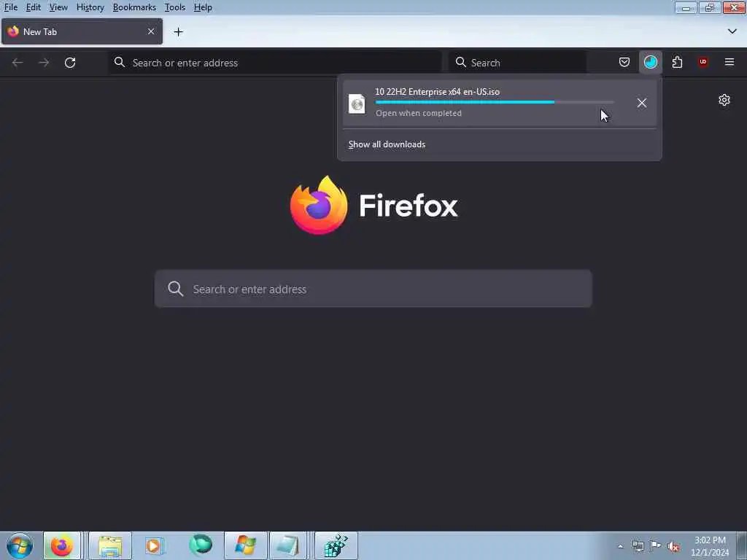
Task: Open the Windows Start orb
Action: pos(20,545)
